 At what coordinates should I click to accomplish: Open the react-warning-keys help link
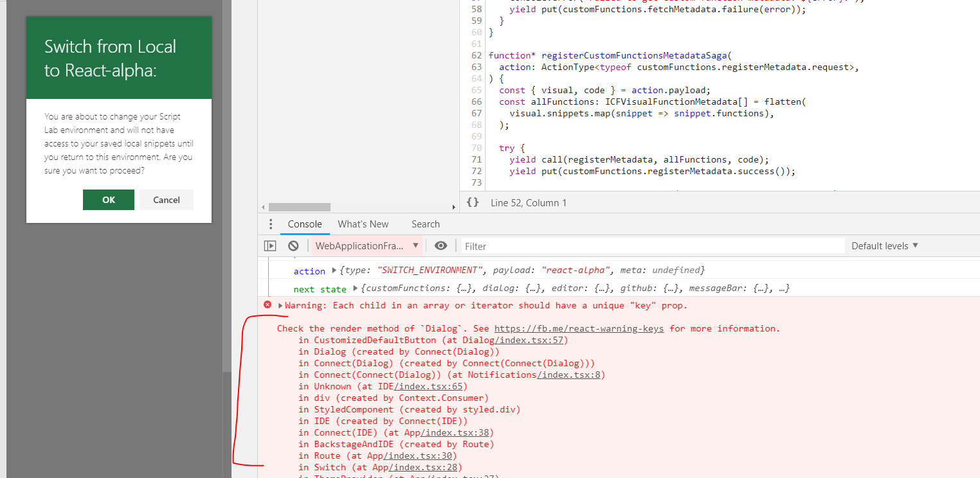coord(579,328)
